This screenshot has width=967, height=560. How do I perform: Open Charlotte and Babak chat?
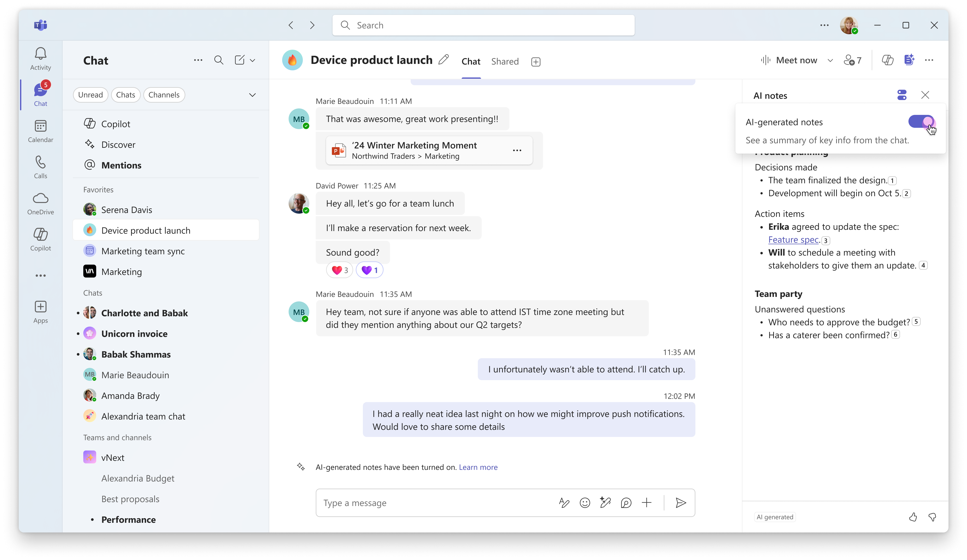(x=166, y=313)
